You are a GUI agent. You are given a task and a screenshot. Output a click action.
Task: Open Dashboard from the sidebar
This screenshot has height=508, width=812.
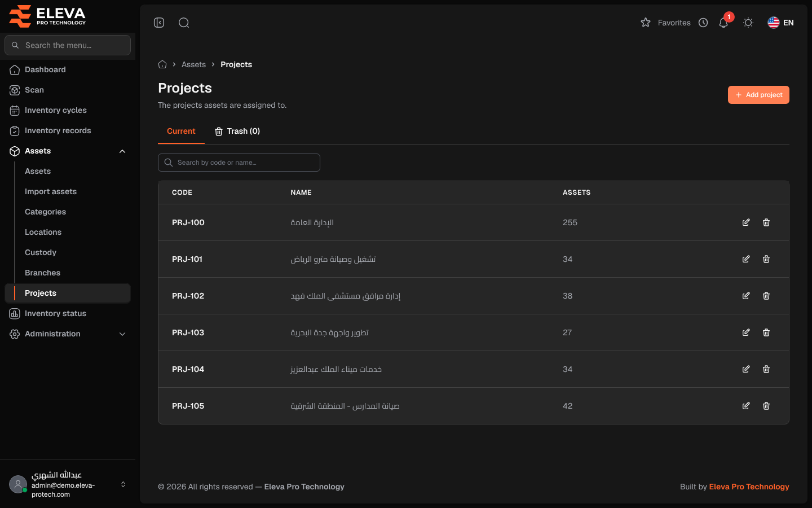click(x=68, y=69)
